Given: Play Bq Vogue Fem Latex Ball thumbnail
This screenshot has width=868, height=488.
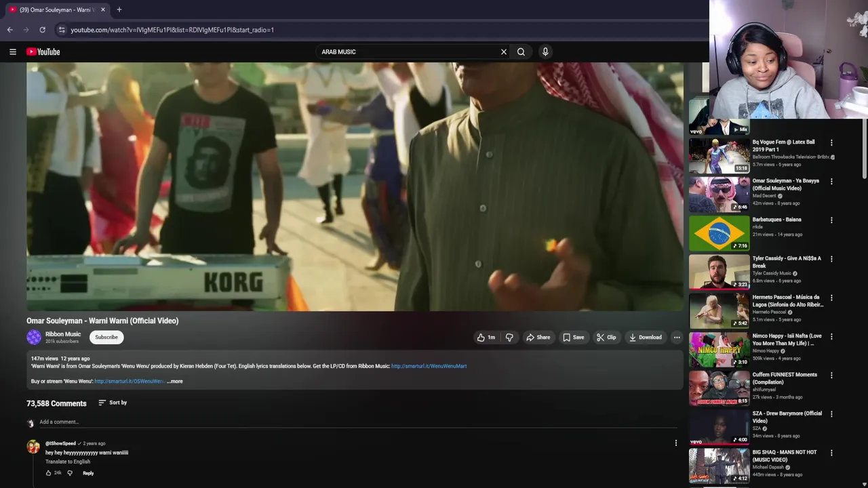Looking at the screenshot, I should [x=719, y=156].
